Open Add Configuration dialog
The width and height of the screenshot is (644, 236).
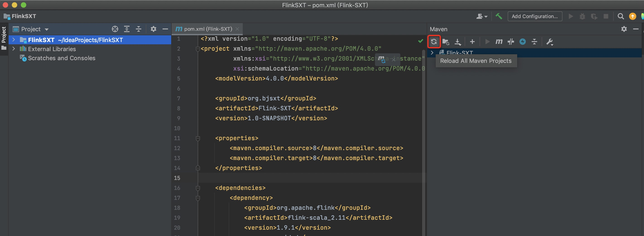[535, 16]
